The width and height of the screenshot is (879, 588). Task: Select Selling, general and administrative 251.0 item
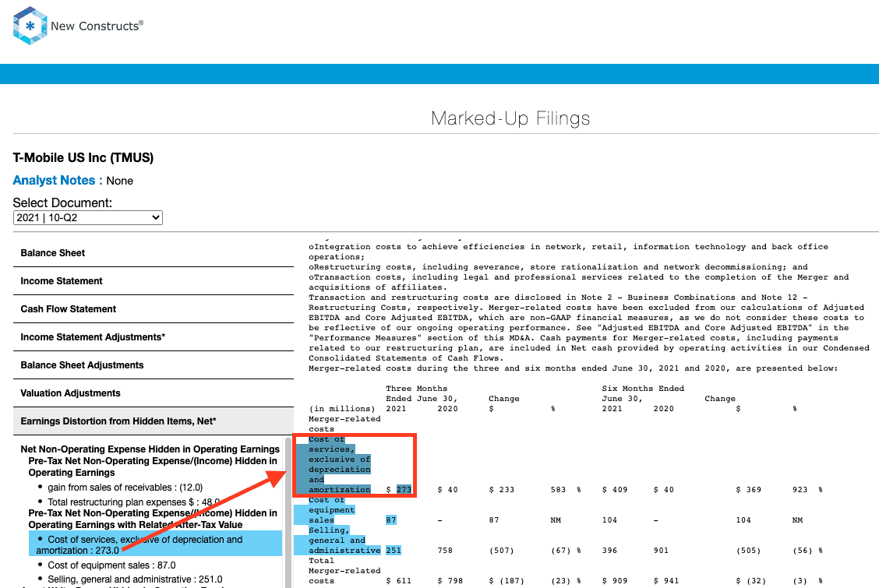[x=135, y=579]
